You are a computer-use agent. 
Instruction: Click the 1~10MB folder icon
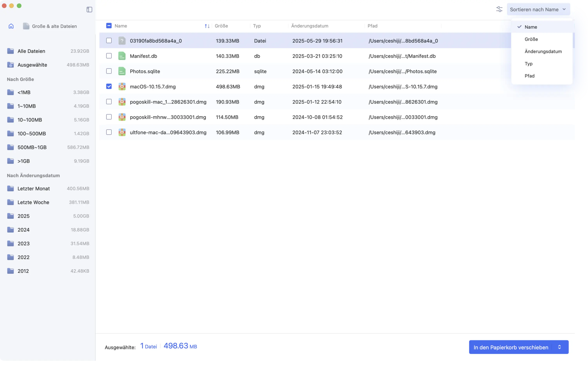11,106
